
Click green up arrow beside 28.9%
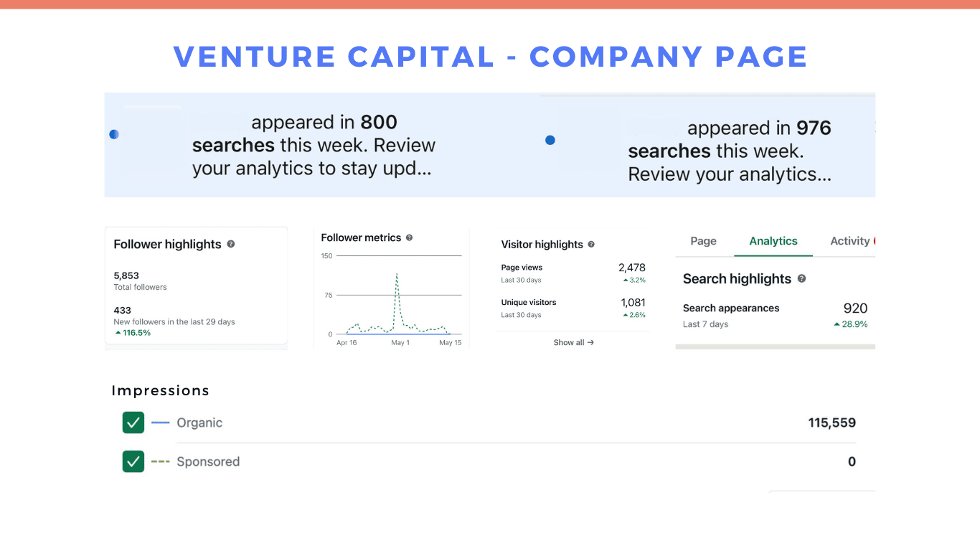[x=837, y=324]
